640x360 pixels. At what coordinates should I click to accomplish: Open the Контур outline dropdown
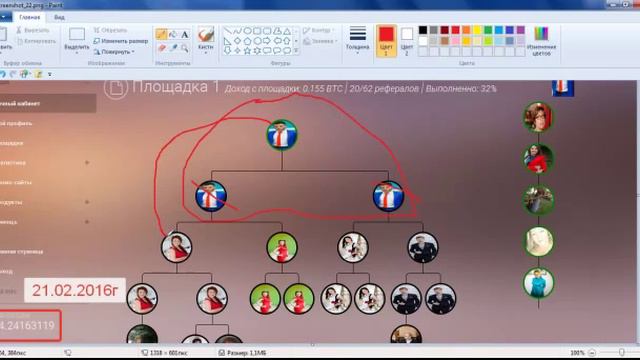pos(319,31)
